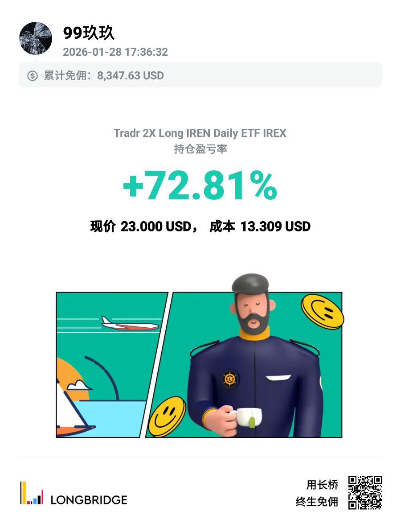Image resolution: width=401 pixels, height=532 pixels.
Task: Open the 99玖玖 username link
Action: tap(89, 33)
